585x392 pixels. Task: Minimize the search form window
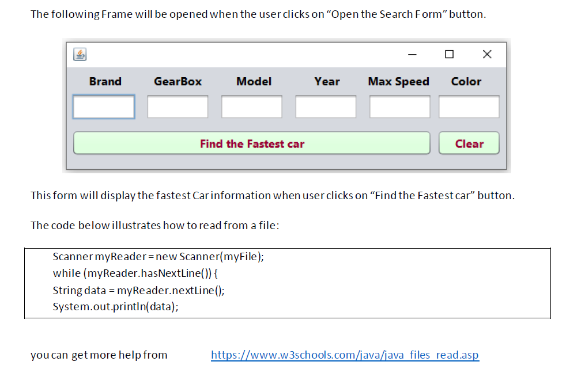pos(412,54)
